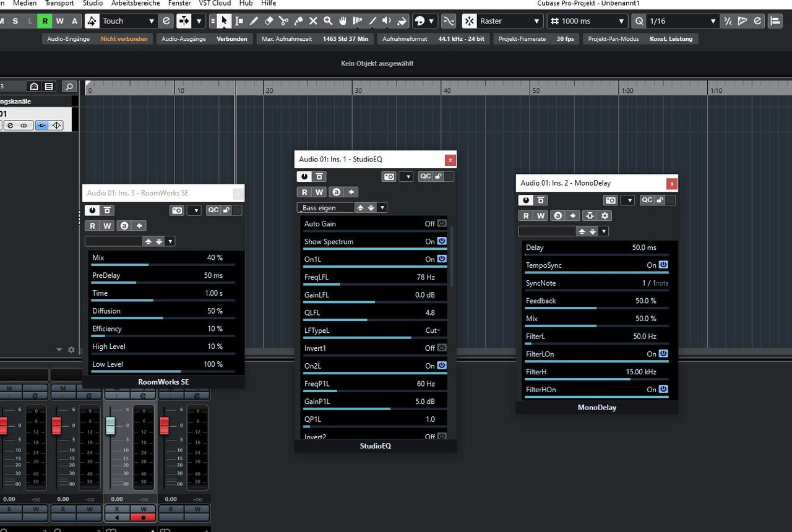Select the Color paint bucket tool
This screenshot has height=532, width=792.
(x=402, y=21)
